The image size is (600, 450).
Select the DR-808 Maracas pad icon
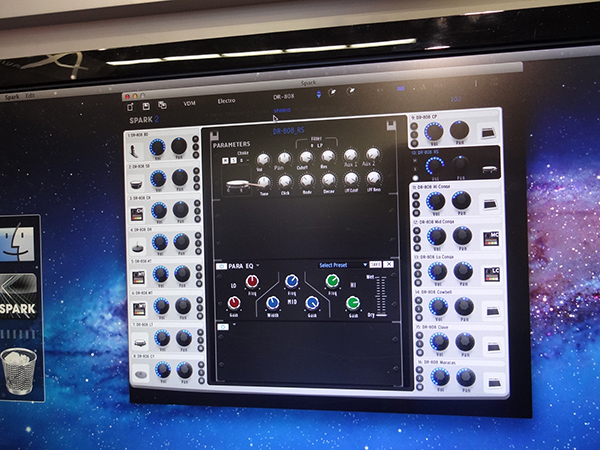[494, 383]
